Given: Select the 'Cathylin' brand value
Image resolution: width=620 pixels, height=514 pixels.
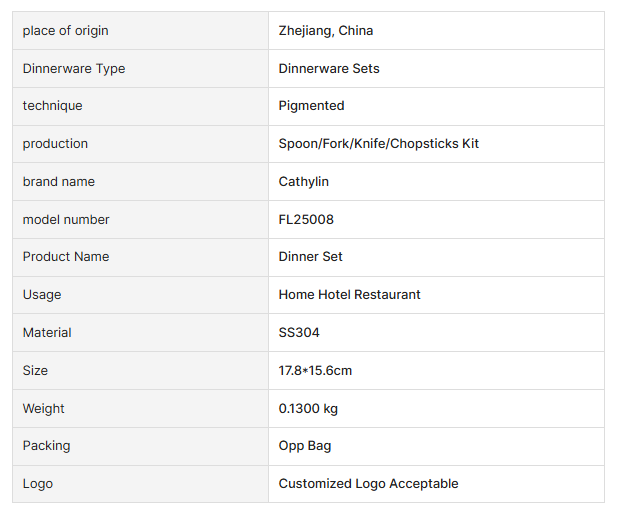Looking at the screenshot, I should [304, 182].
